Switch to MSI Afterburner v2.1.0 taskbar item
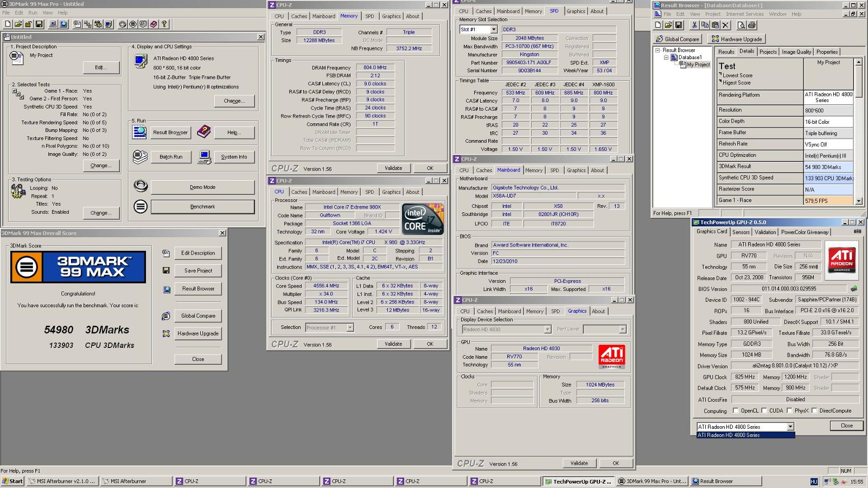This screenshot has height=488, width=868. click(x=62, y=481)
